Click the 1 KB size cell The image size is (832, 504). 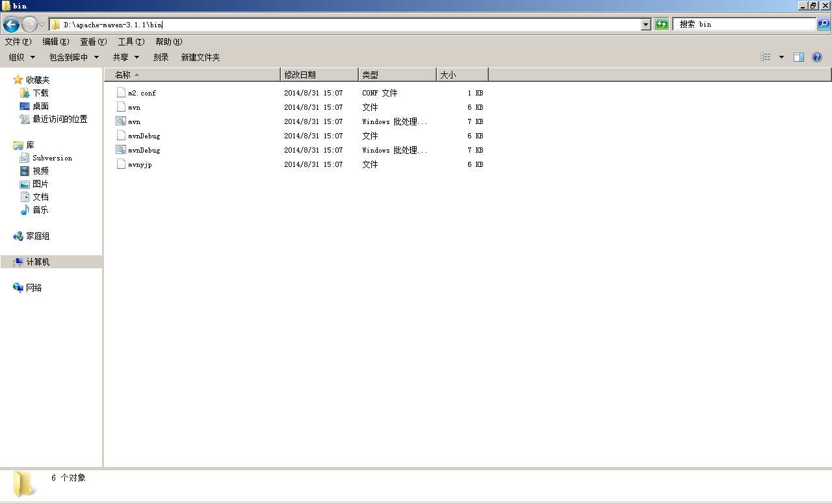(x=475, y=93)
